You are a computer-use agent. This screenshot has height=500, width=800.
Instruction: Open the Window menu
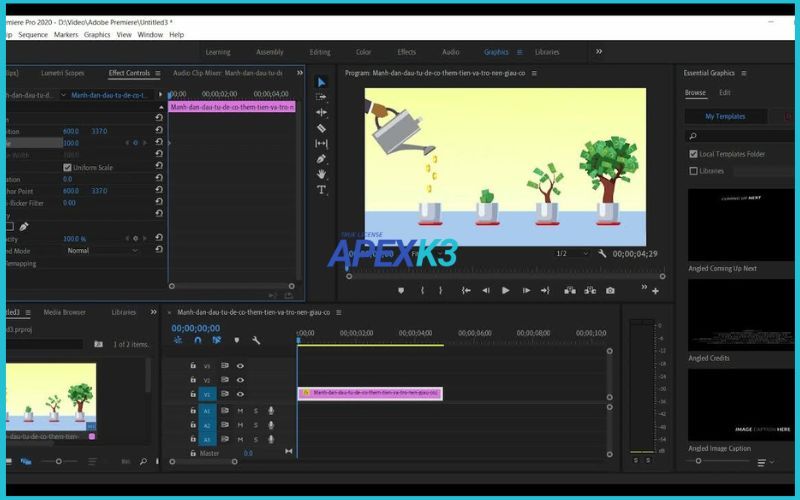click(x=150, y=35)
